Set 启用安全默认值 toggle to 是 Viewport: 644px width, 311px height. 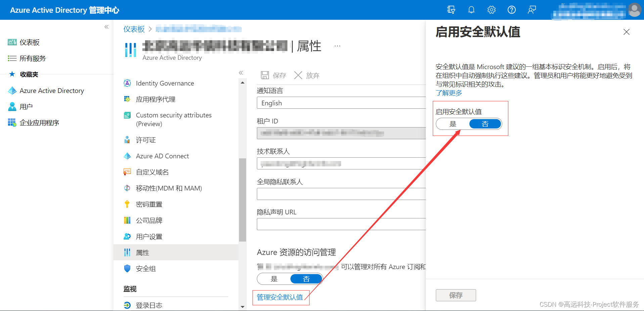click(x=453, y=124)
